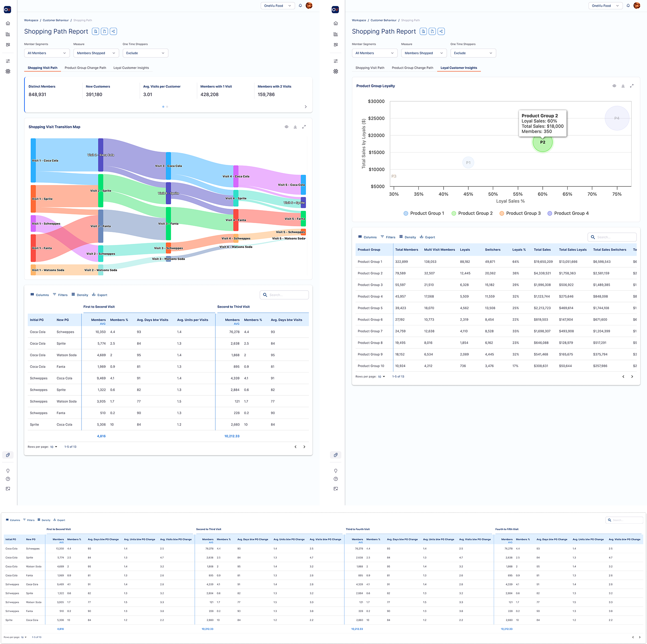Select Shopping Visit Path tab above Product Group Loyalty
The width and height of the screenshot is (647, 644).
370,68
